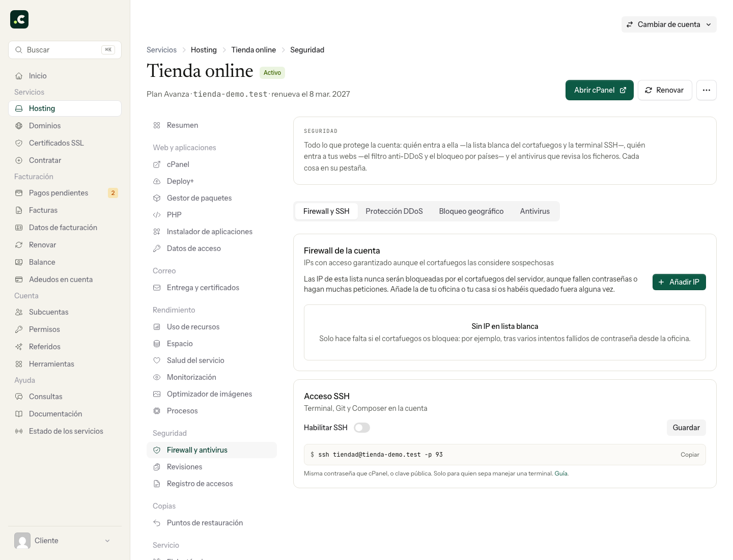Click the Buscar search field
This screenshot has width=733, height=560.
coord(65,50)
